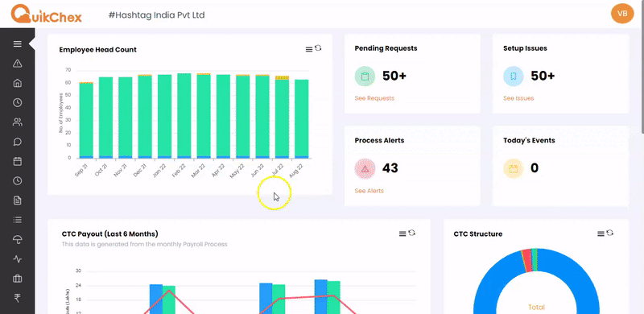The width and height of the screenshot is (644, 314).
Task: Open the alerts triangle sidebar icon
Action: [x=17, y=64]
